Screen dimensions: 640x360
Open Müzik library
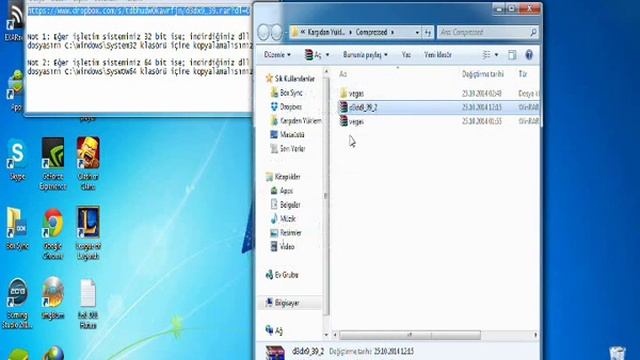tap(283, 219)
